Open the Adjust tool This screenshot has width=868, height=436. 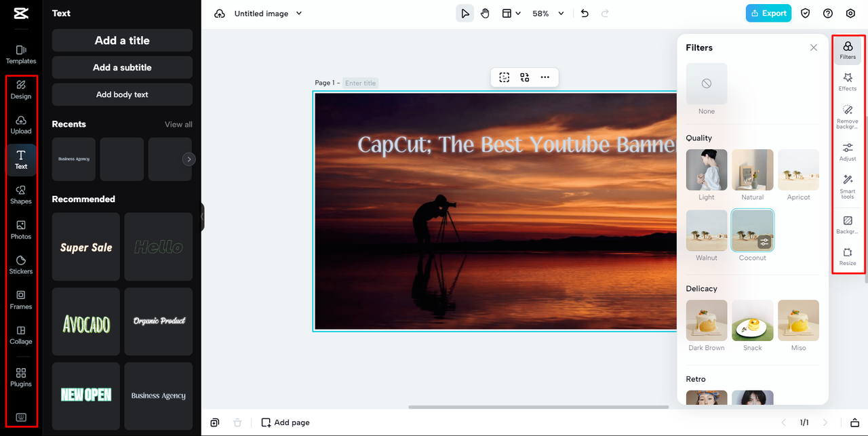[848, 152]
